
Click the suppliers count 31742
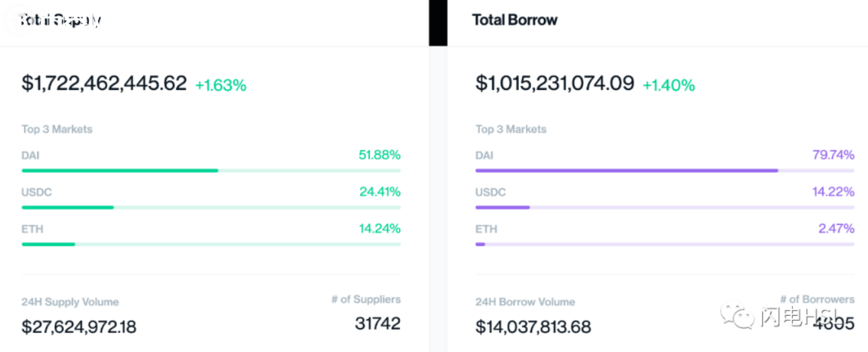(378, 324)
